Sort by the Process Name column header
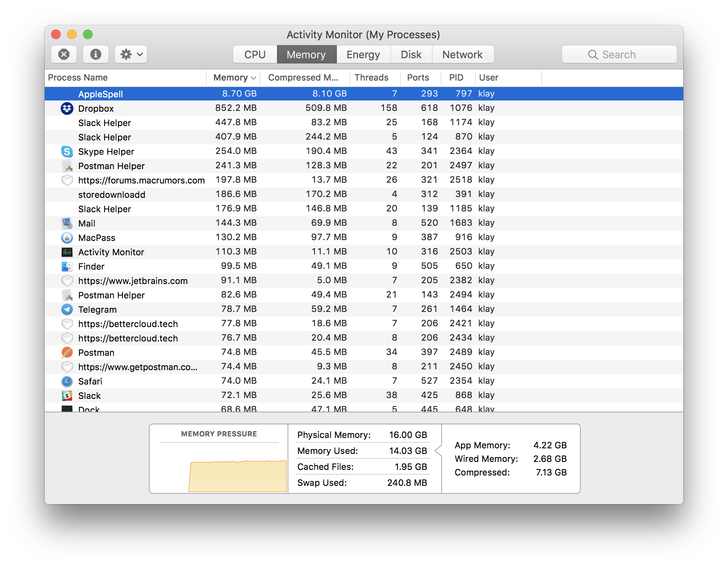The image size is (728, 568). click(125, 77)
